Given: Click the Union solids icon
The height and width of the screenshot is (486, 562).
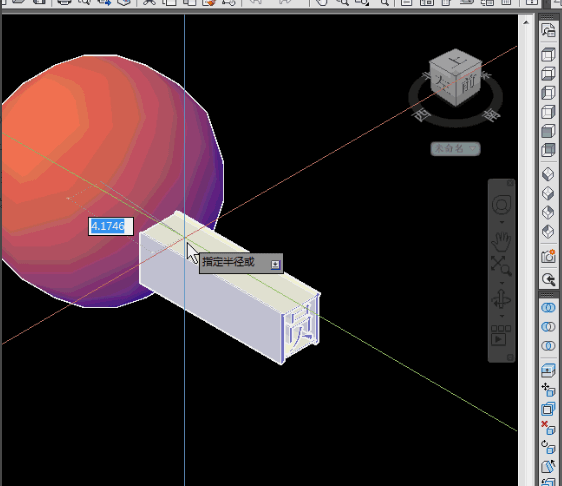Looking at the screenshot, I should tap(548, 308).
